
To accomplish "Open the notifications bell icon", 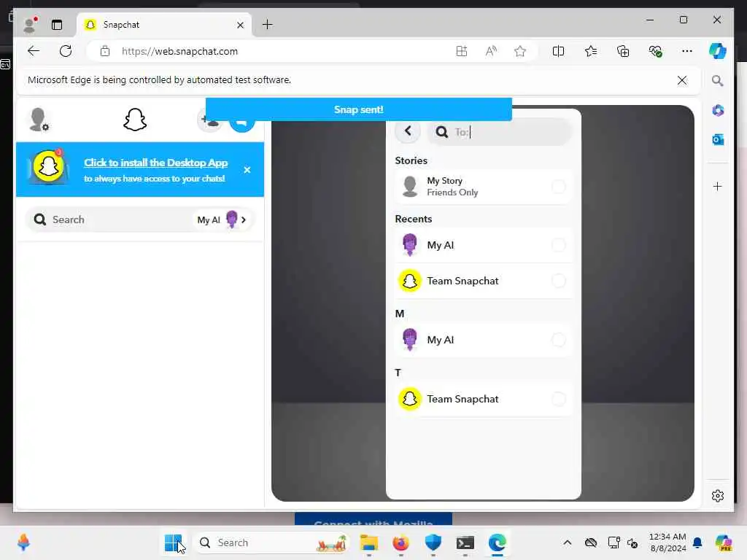I will pos(697,542).
